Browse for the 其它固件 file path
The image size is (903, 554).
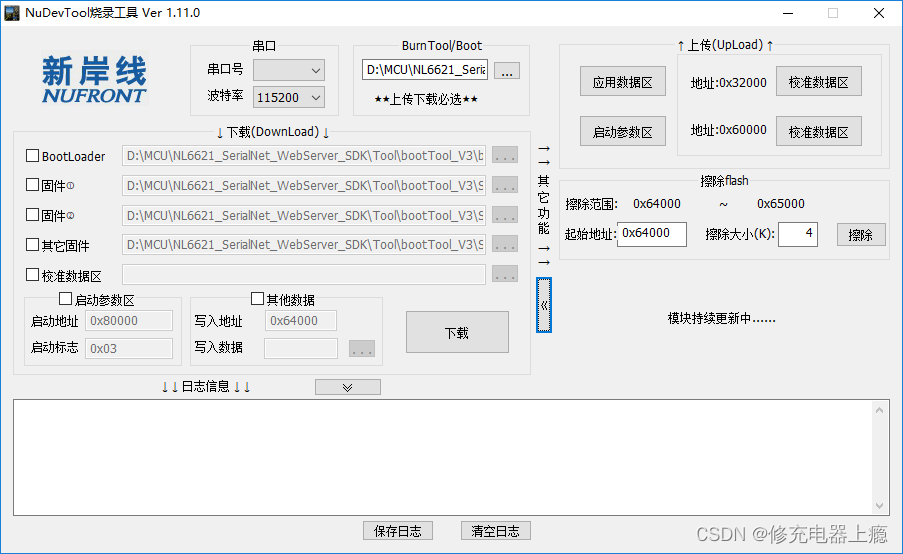(x=505, y=245)
